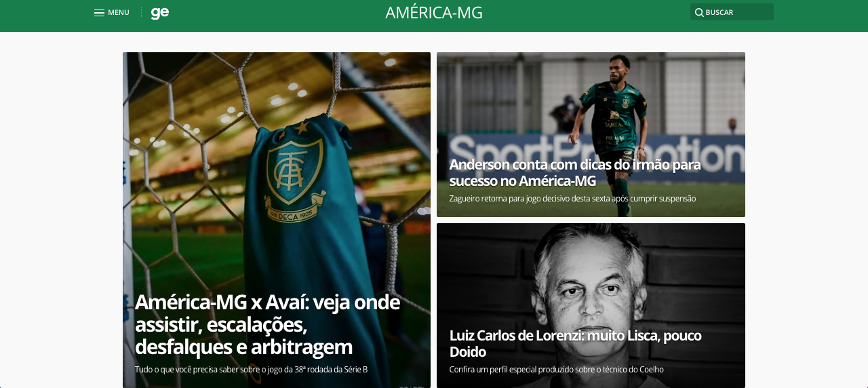Image resolution: width=868 pixels, height=388 pixels.
Task: Click the magnifying glass search icon
Action: point(699,12)
